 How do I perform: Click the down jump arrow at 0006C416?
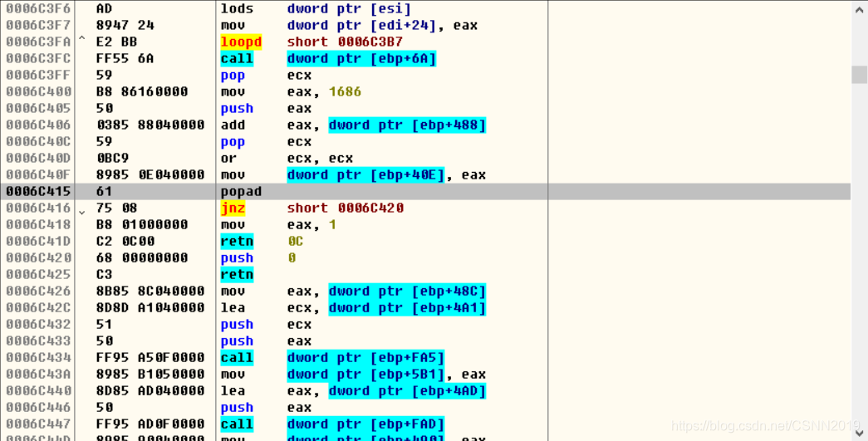coord(82,212)
